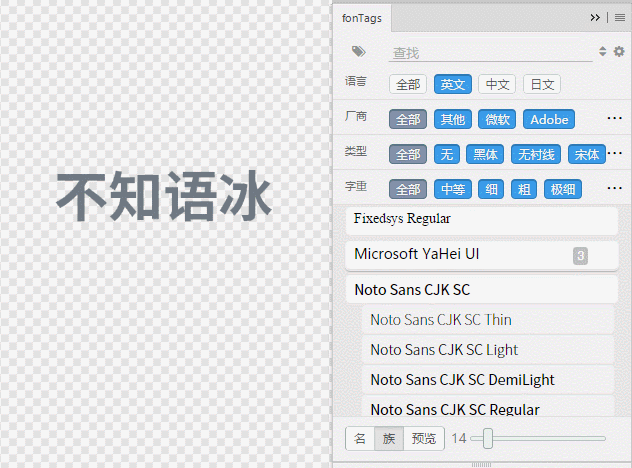Toggle 宋体 type filter
Image resolution: width=632 pixels, height=468 pixels.
[x=587, y=154]
